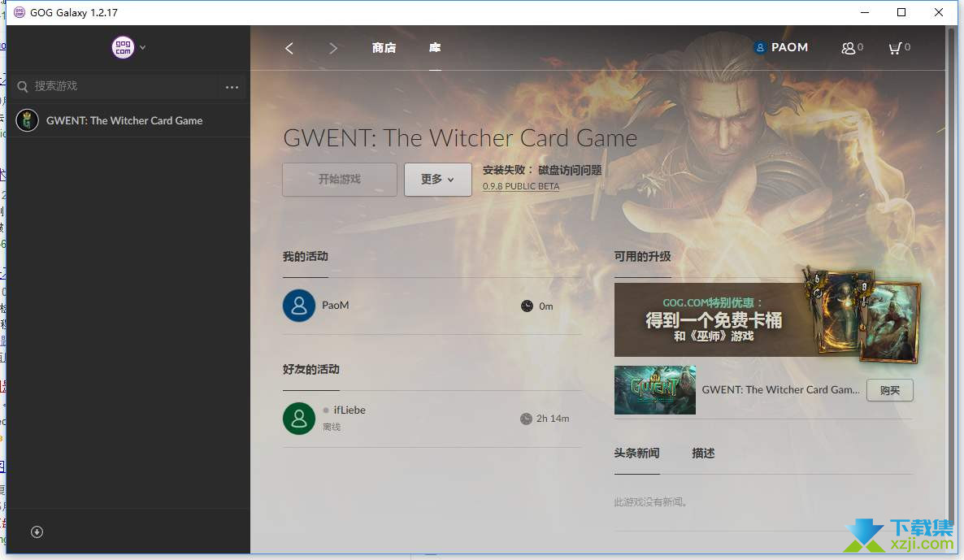Go forward with the right arrow
The height and width of the screenshot is (560, 964).
(333, 48)
